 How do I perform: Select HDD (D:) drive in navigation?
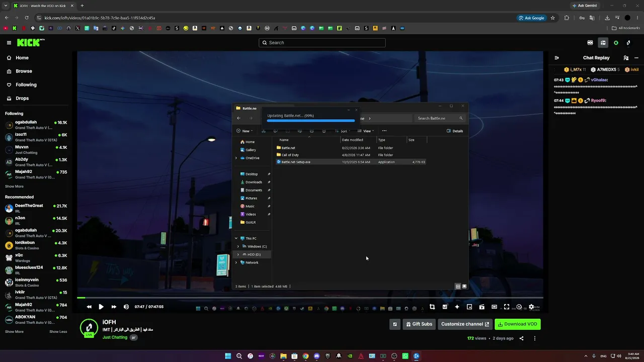(253, 254)
